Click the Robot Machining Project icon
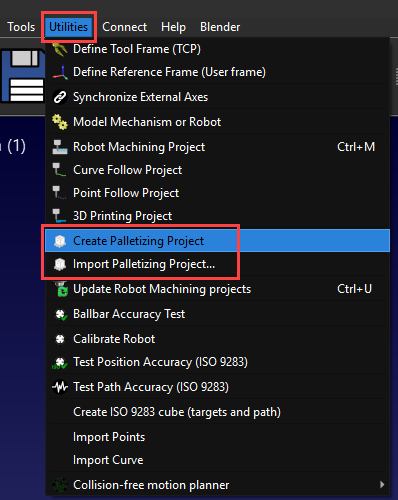 [x=60, y=147]
